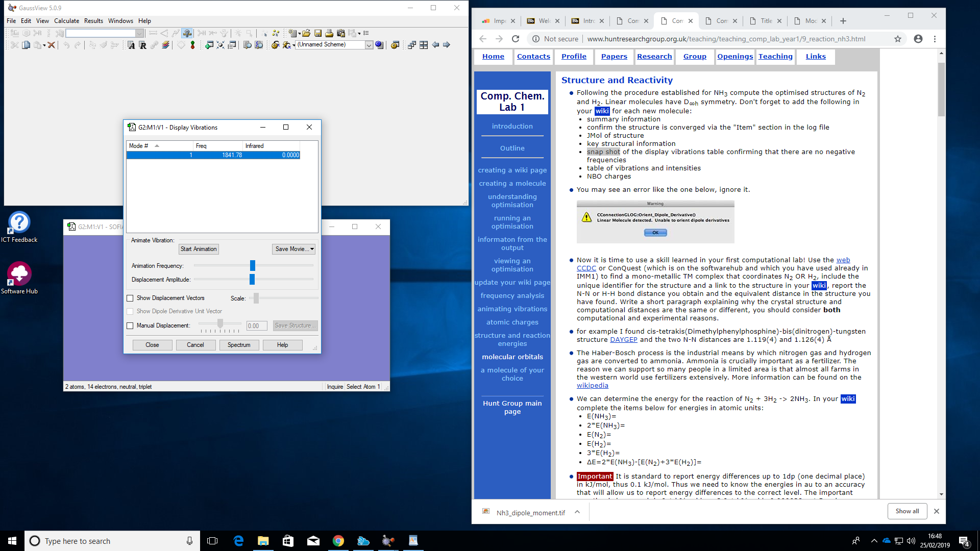This screenshot has height=551, width=980.
Task: Open the Calculate menu
Action: point(66,21)
